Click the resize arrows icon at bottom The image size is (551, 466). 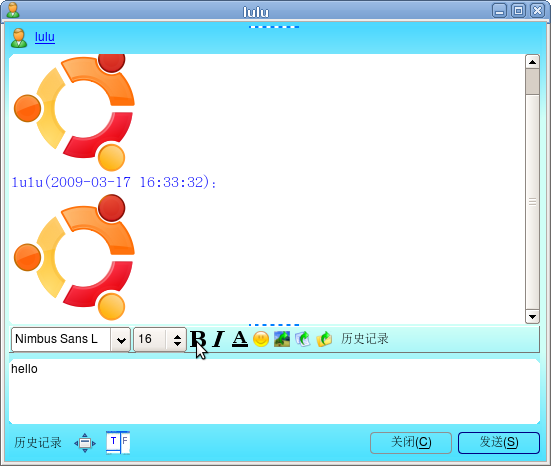tap(85, 443)
